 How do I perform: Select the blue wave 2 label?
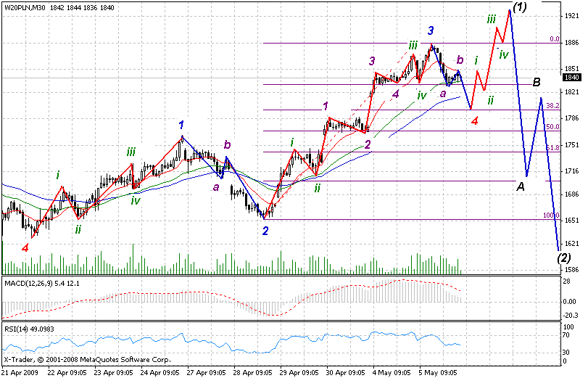(265, 231)
